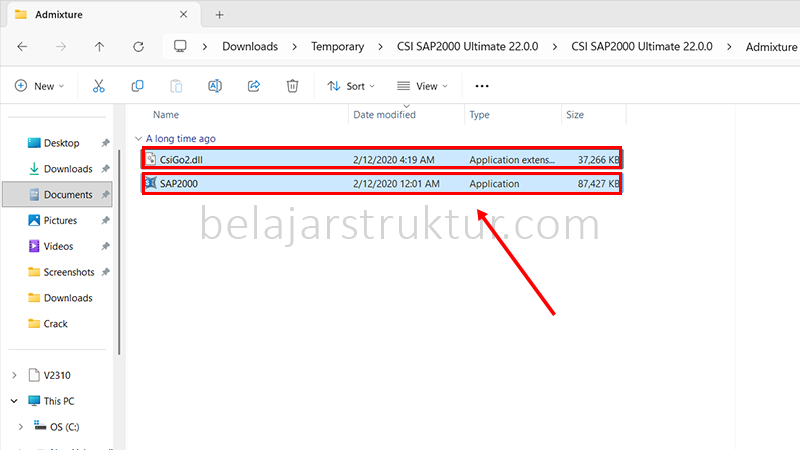Go forward with the right arrow
This screenshot has width=800, height=450.
coord(61,47)
